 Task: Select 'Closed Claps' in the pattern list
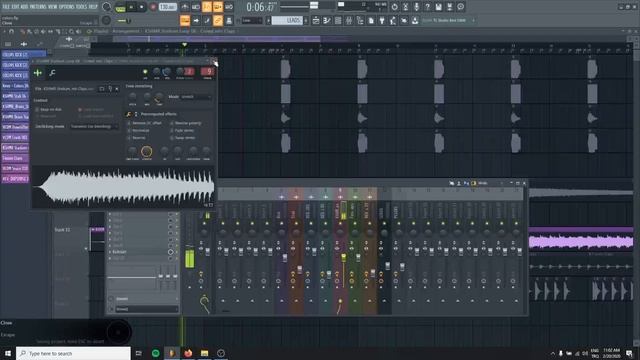[x=15, y=158]
